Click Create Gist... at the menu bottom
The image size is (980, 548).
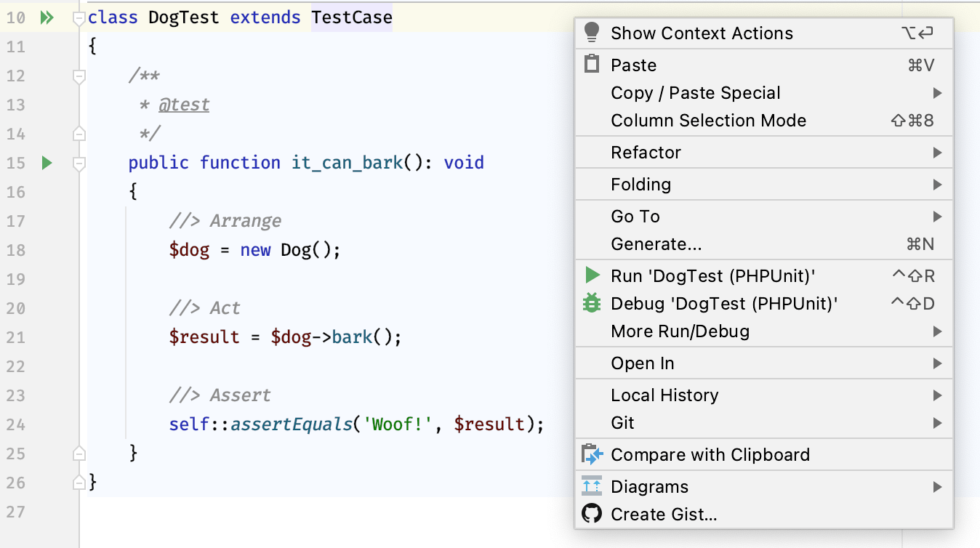[x=663, y=514]
